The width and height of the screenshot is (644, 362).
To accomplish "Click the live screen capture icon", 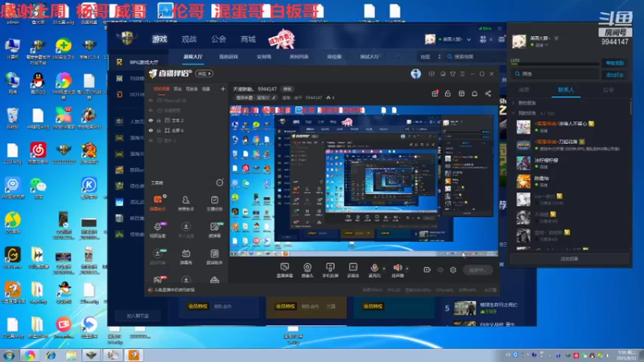I will (284, 267).
